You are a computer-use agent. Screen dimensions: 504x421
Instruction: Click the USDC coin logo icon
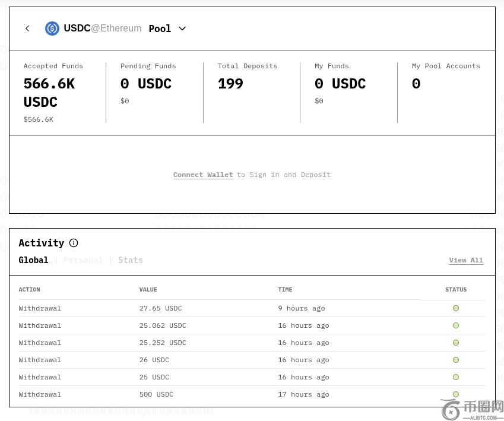pos(52,29)
